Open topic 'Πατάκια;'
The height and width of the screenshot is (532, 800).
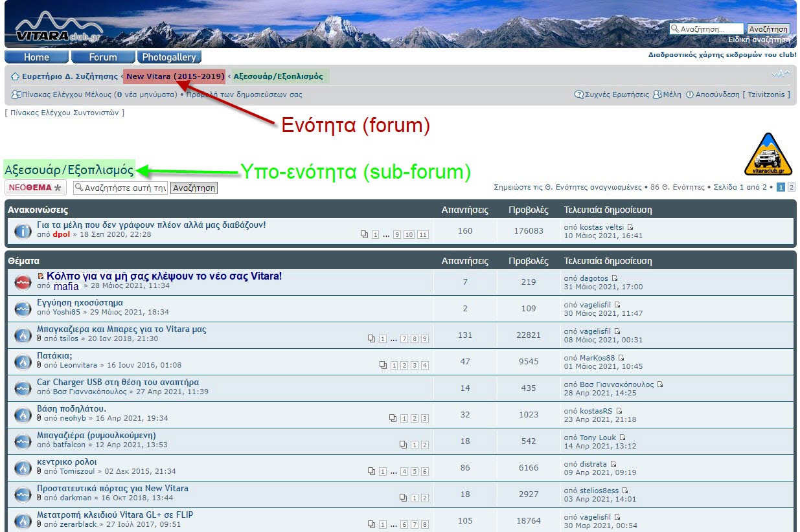[54, 356]
